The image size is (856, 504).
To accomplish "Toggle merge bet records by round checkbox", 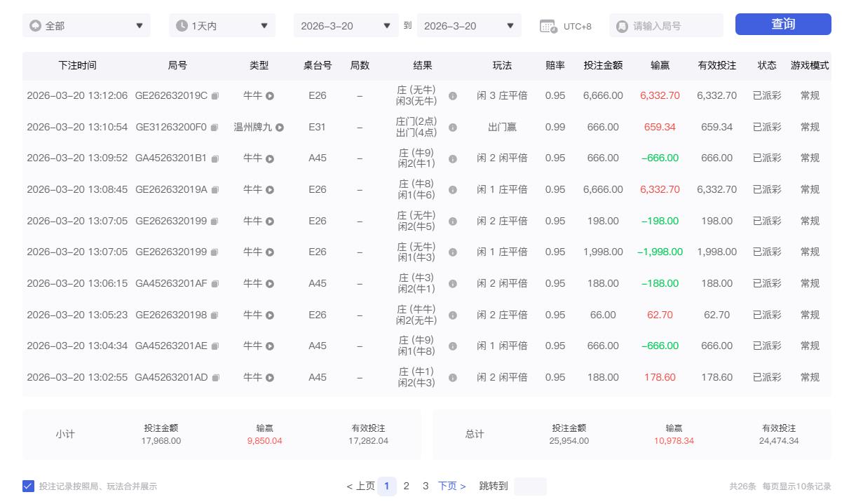I will (x=28, y=486).
